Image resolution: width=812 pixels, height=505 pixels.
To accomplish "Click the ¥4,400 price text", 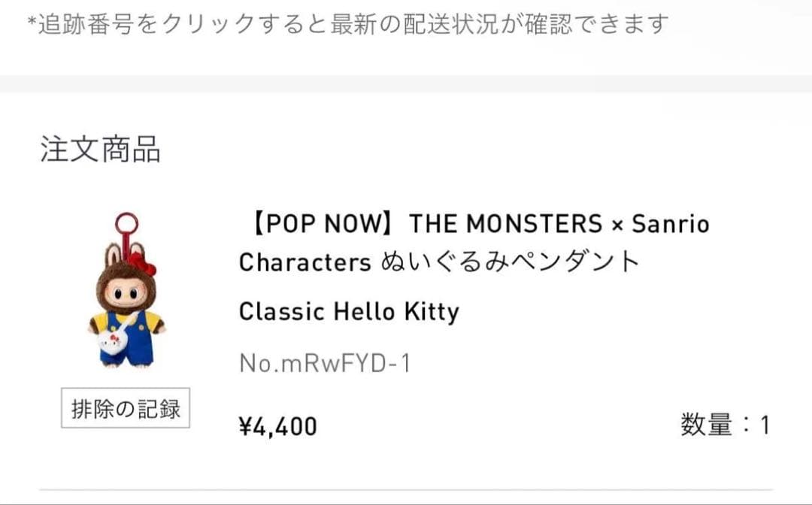I will (x=276, y=425).
